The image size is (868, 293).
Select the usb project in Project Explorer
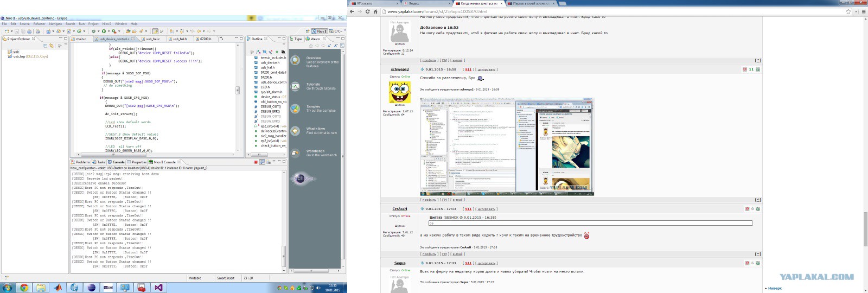pos(14,52)
